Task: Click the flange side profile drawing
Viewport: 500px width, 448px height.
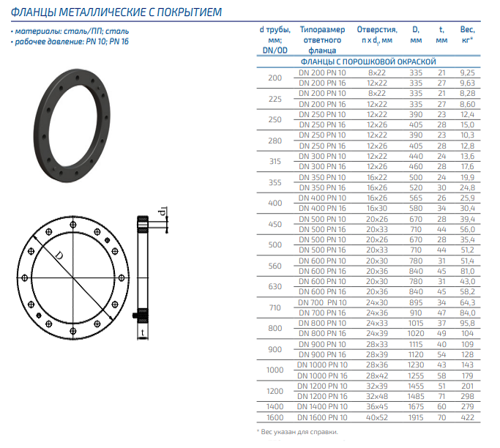Action: point(145,279)
